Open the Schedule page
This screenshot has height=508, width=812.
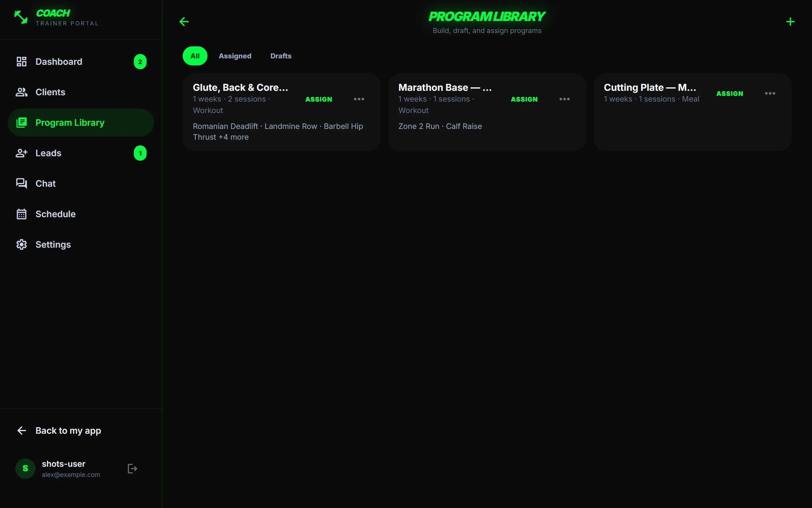click(81, 214)
